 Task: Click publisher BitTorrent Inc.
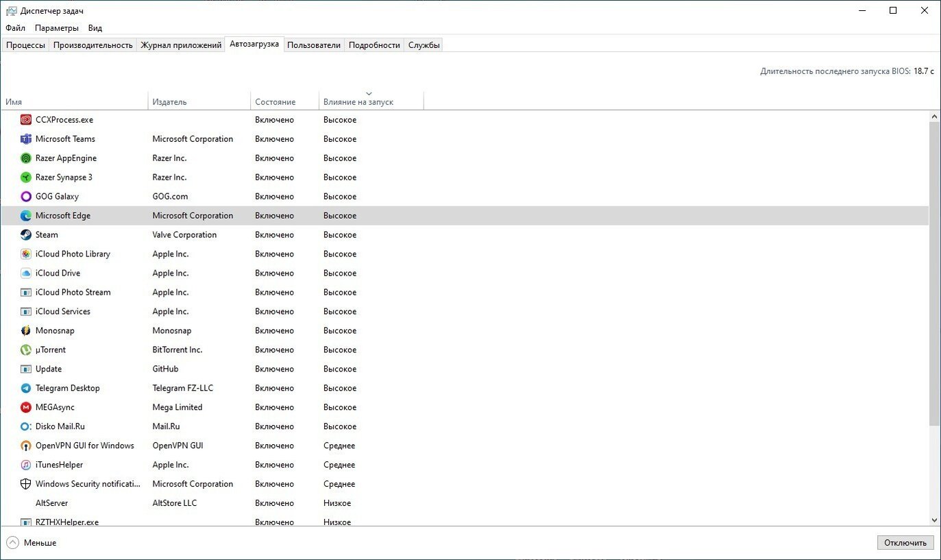[x=178, y=350]
